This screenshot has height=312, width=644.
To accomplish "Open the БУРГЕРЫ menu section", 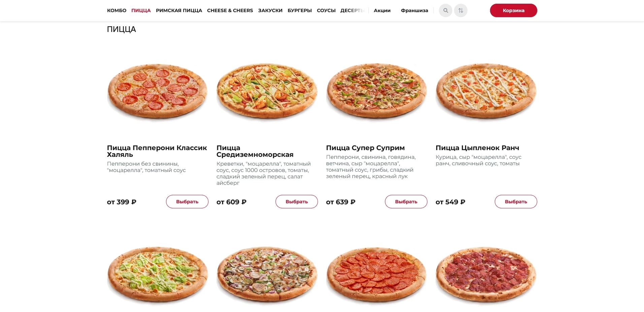I will pos(299,10).
